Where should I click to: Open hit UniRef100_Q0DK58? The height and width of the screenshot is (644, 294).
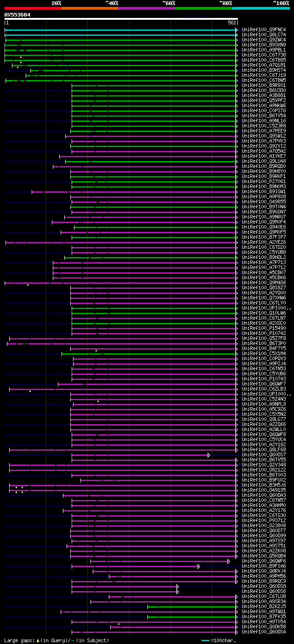[x=264, y=627]
